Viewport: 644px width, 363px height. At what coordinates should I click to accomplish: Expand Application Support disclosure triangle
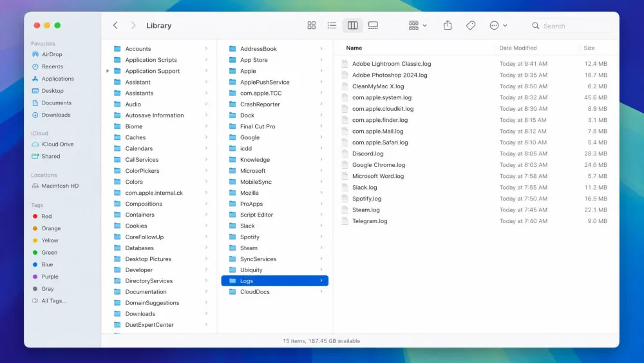click(108, 71)
